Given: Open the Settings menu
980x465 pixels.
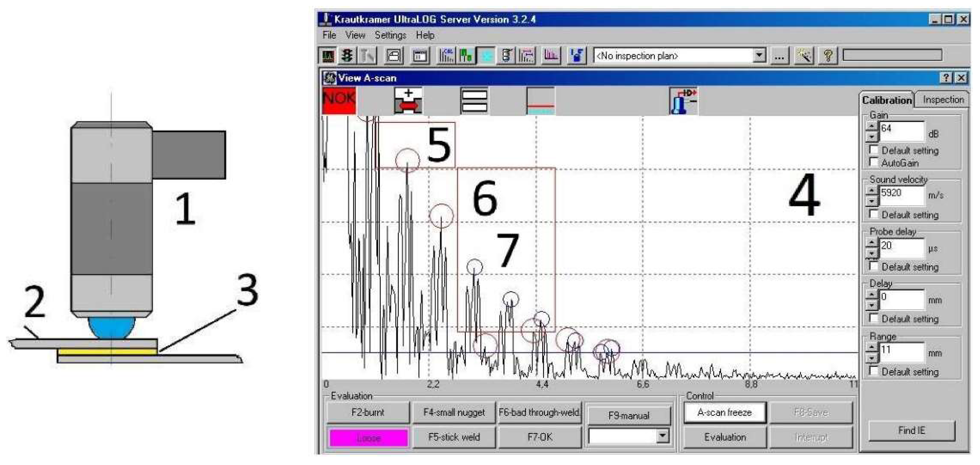Looking at the screenshot, I should click(x=390, y=35).
